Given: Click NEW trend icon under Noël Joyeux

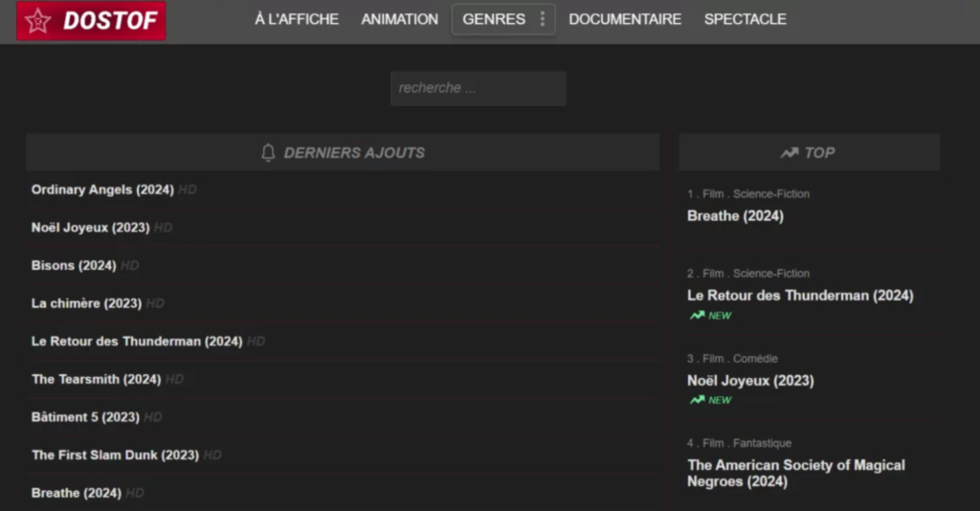Looking at the screenshot, I should coord(698,400).
